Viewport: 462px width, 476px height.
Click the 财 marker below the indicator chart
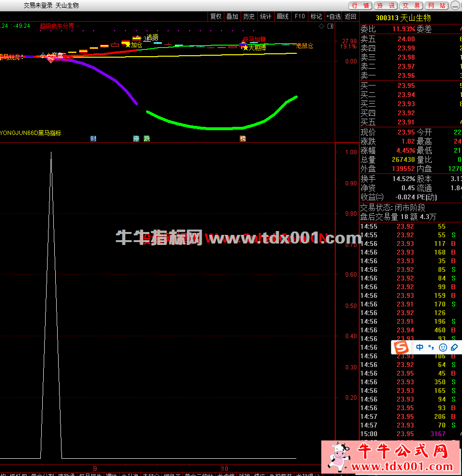point(94,139)
